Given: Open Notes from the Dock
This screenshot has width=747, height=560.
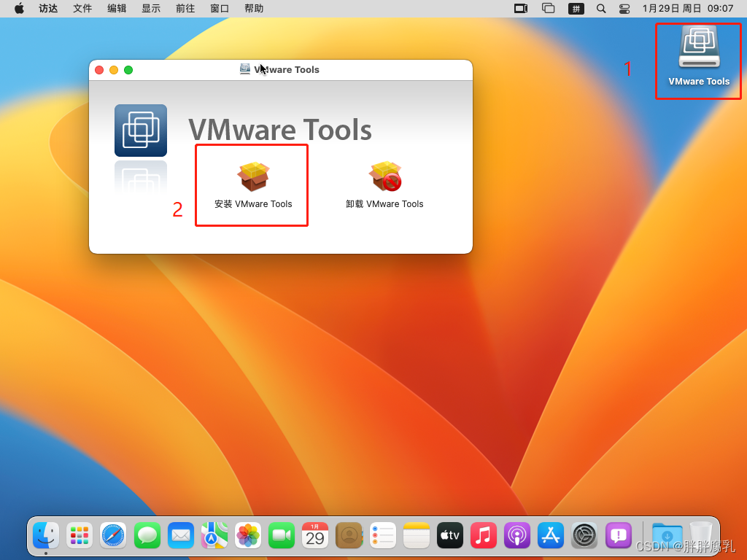Looking at the screenshot, I should tap(417, 536).
